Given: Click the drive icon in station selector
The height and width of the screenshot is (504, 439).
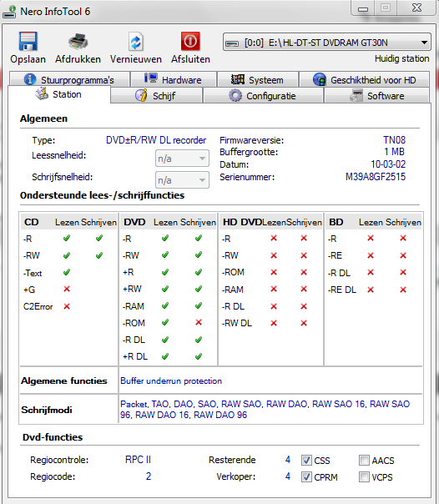Looking at the screenshot, I should coord(232,43).
